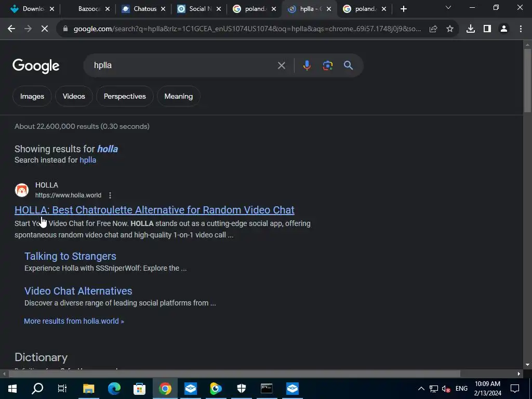Viewport: 532px width, 399px height.
Task: Launch Microsoft Edge from taskbar
Action: pos(114,389)
